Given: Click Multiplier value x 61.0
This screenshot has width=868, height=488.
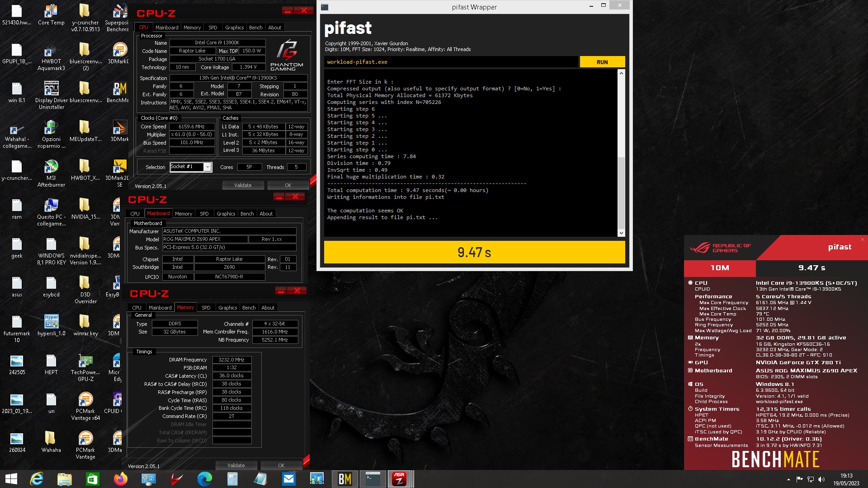Looking at the screenshot, I should [x=192, y=135].
